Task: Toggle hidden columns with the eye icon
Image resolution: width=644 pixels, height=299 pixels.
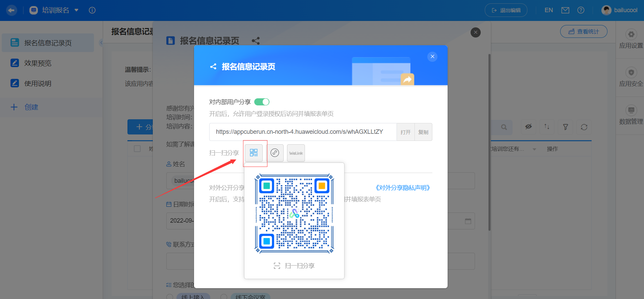Action: [528, 127]
